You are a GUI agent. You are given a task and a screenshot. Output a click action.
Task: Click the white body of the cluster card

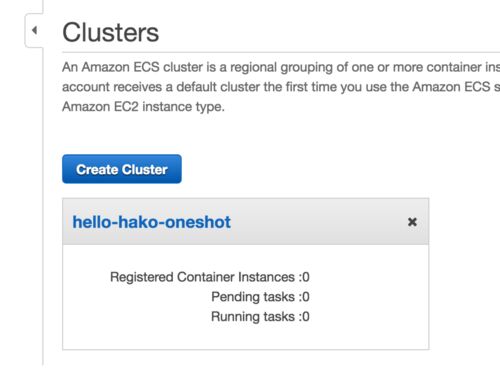tap(246, 297)
